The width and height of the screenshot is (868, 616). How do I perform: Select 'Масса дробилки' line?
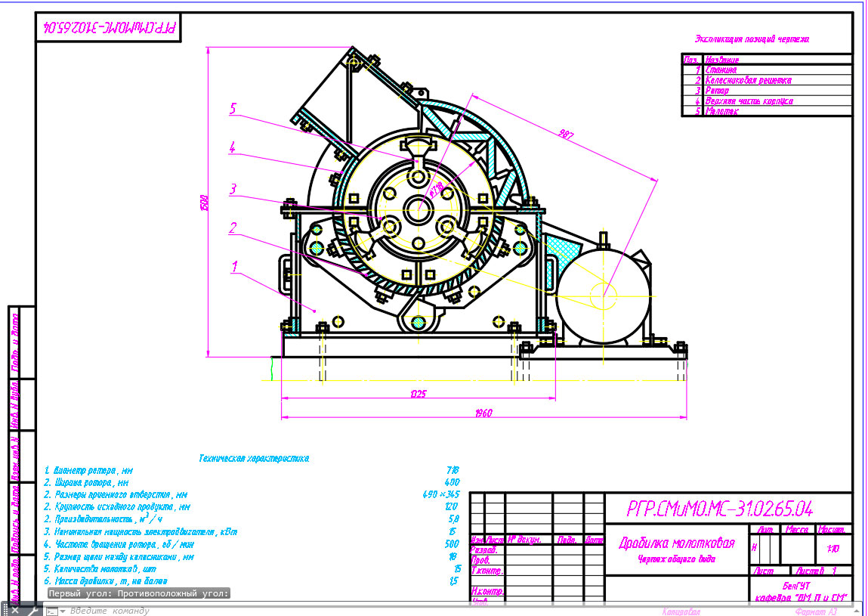click(x=106, y=581)
